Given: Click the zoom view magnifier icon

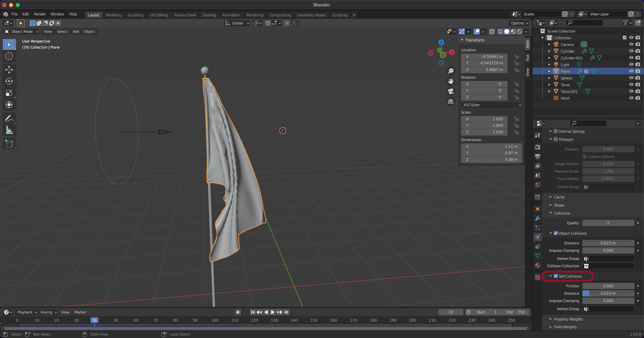Looking at the screenshot, I should [x=451, y=71].
